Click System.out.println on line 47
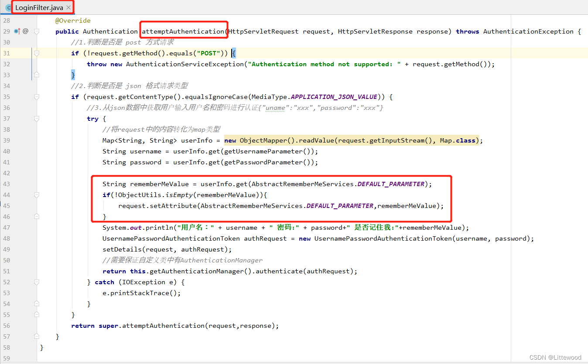This screenshot has width=588, height=364. point(138,228)
